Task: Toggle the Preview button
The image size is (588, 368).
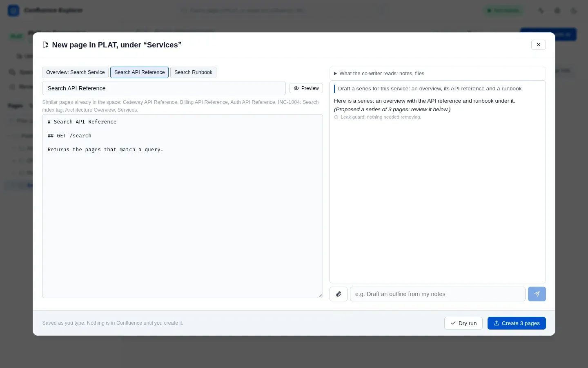Action: click(306, 88)
